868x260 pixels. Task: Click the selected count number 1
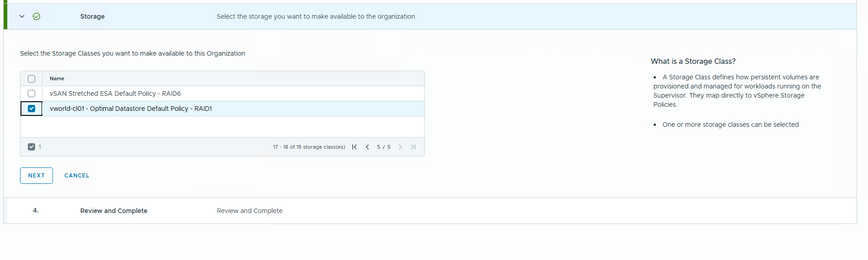(40, 147)
